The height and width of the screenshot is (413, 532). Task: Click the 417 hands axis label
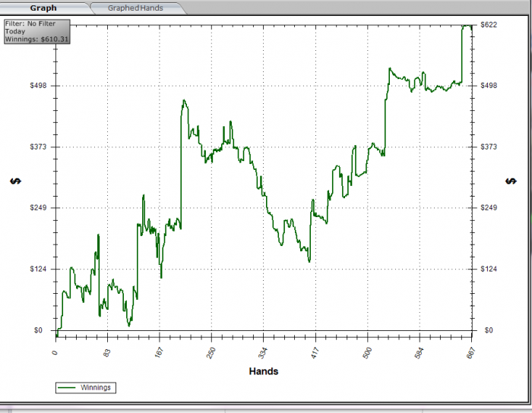pyautogui.click(x=315, y=353)
